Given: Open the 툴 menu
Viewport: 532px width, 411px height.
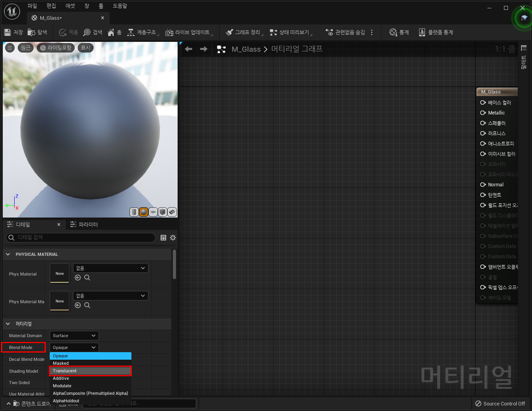Looking at the screenshot, I should coord(101,6).
